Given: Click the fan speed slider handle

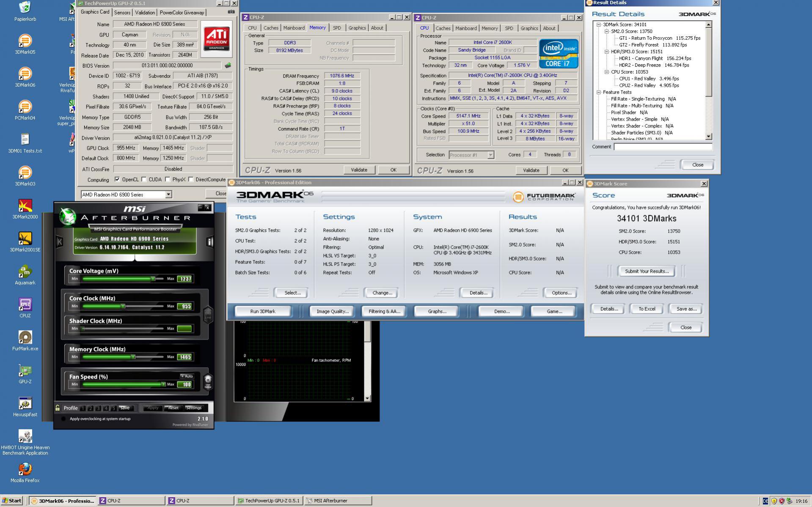Looking at the screenshot, I should pos(163,384).
